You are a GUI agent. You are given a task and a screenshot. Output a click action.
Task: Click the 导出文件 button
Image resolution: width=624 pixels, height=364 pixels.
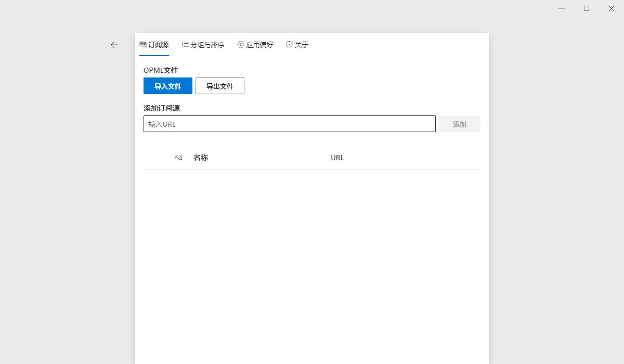[x=219, y=85]
